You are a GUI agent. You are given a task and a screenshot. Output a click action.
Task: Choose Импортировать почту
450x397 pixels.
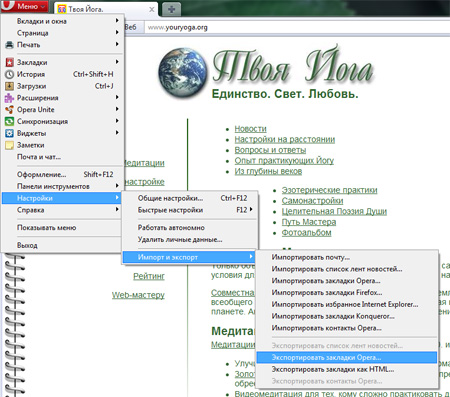point(347,257)
